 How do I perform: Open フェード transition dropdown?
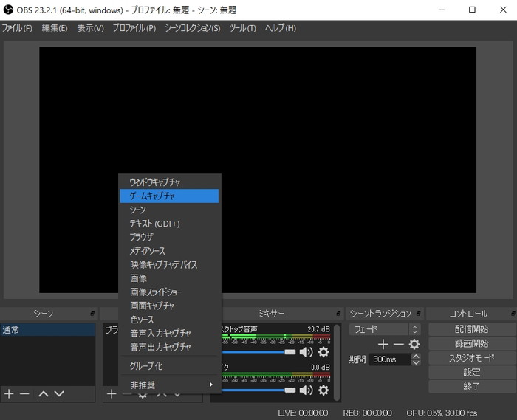[x=385, y=329]
